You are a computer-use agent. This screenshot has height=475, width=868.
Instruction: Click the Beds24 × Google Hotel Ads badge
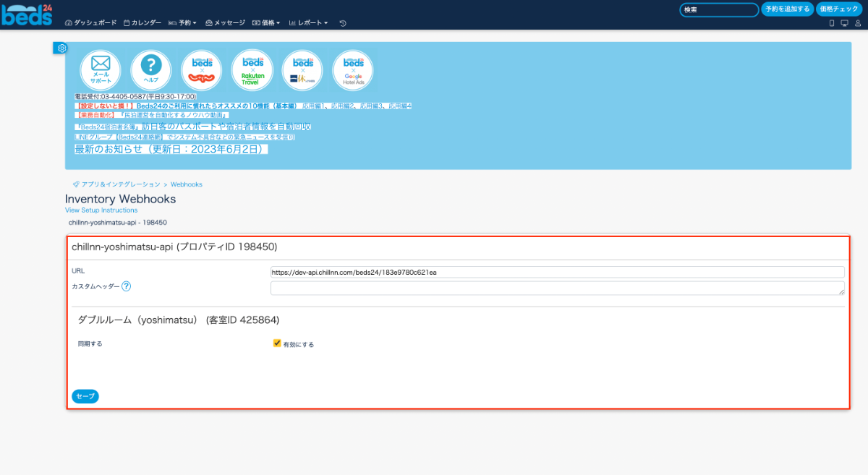tap(353, 70)
